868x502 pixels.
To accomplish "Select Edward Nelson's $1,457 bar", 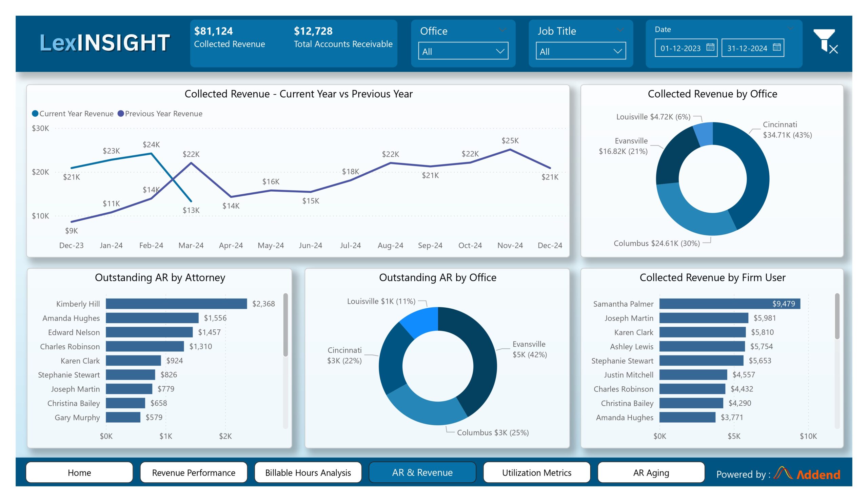I will [149, 332].
